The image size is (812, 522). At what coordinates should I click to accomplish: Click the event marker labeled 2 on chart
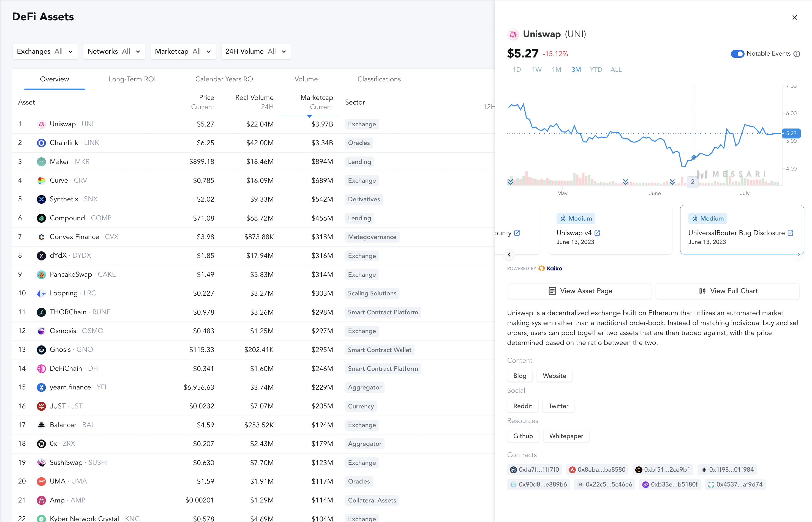(x=692, y=182)
